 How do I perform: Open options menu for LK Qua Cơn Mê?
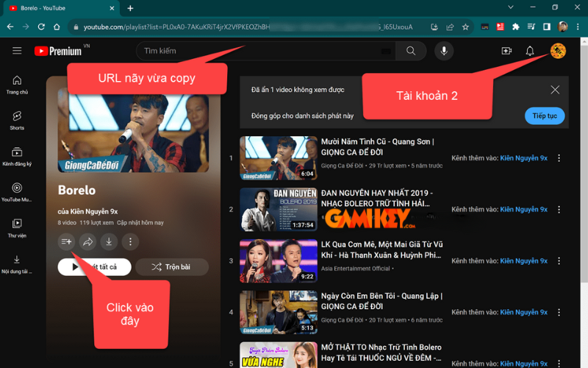pyautogui.click(x=559, y=261)
